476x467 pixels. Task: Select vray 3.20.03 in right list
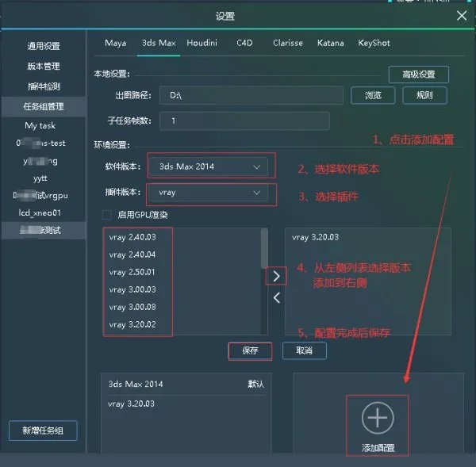click(x=315, y=237)
